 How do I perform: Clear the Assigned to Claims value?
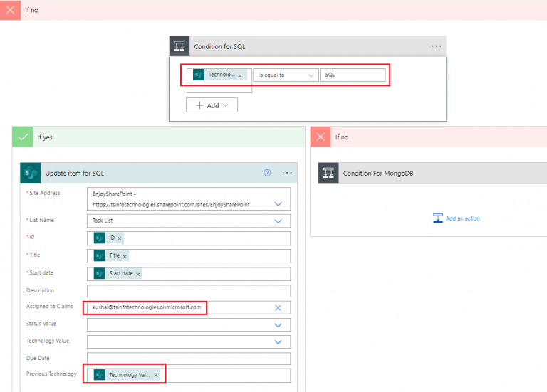coord(278,307)
